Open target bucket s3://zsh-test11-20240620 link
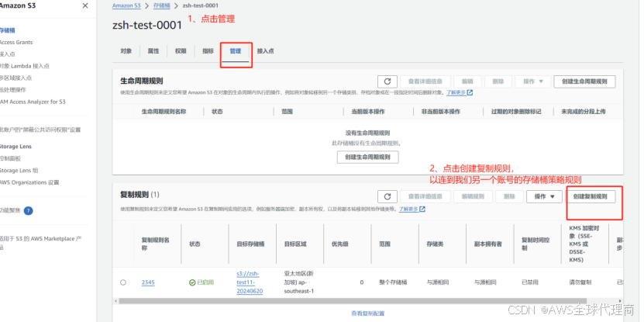 (x=250, y=282)
